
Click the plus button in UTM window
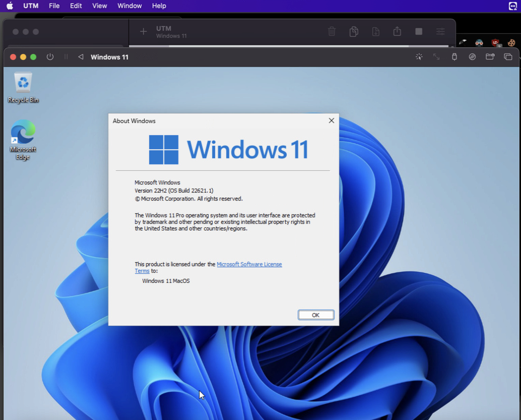click(x=143, y=32)
